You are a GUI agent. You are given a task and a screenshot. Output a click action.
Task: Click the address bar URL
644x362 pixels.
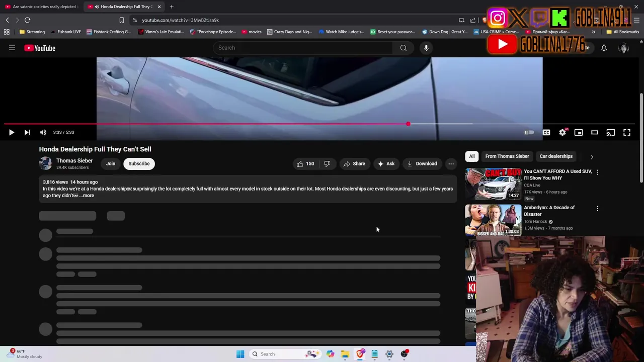(180, 20)
